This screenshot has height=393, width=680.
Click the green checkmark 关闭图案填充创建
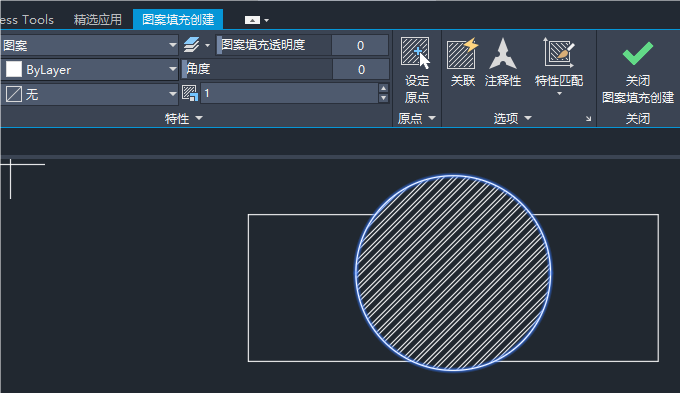638,53
